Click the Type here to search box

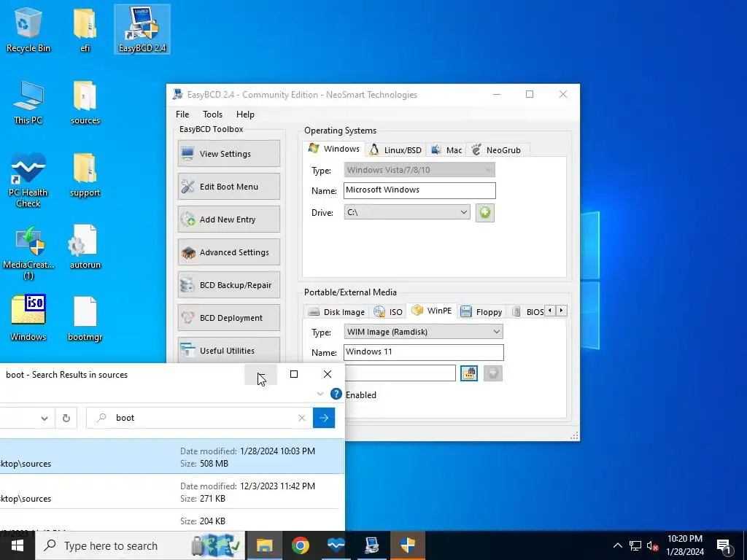(140, 545)
